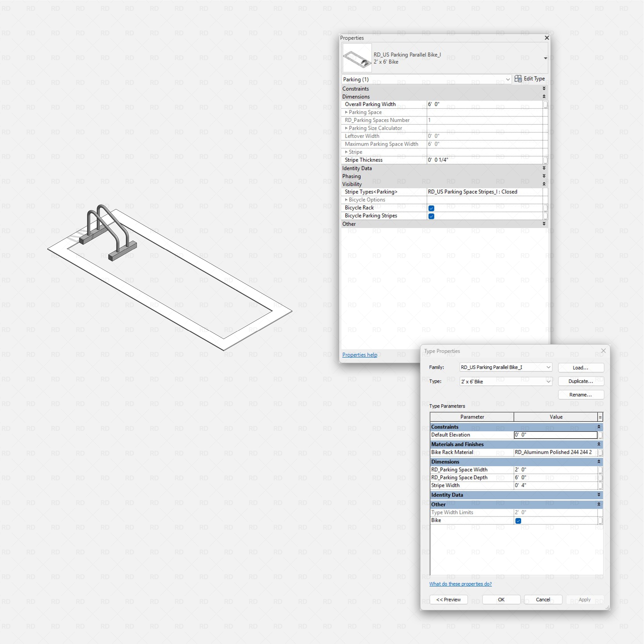Viewport: 644px width, 644px height.
Task: Click the Overall Parking Width value field
Action: [485, 104]
